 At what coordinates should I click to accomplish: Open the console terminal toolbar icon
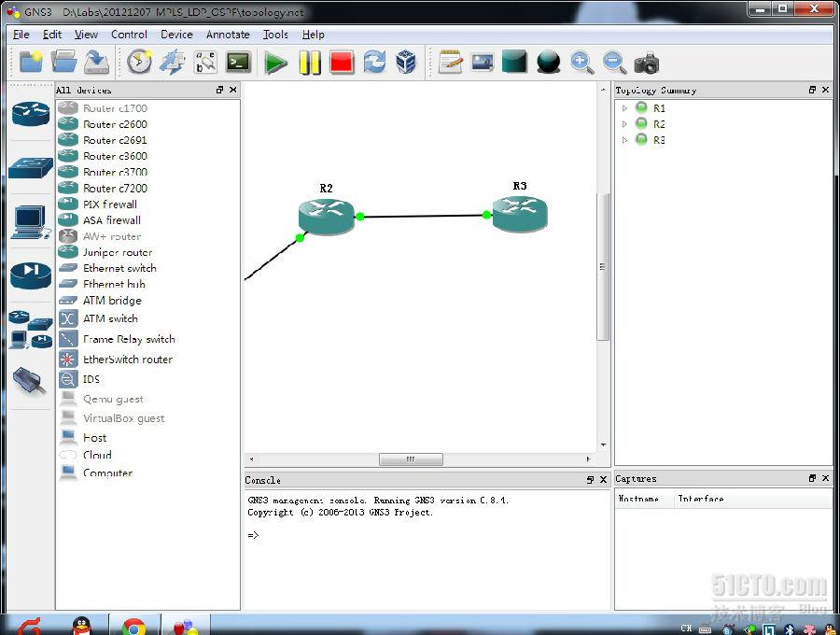pyautogui.click(x=238, y=63)
